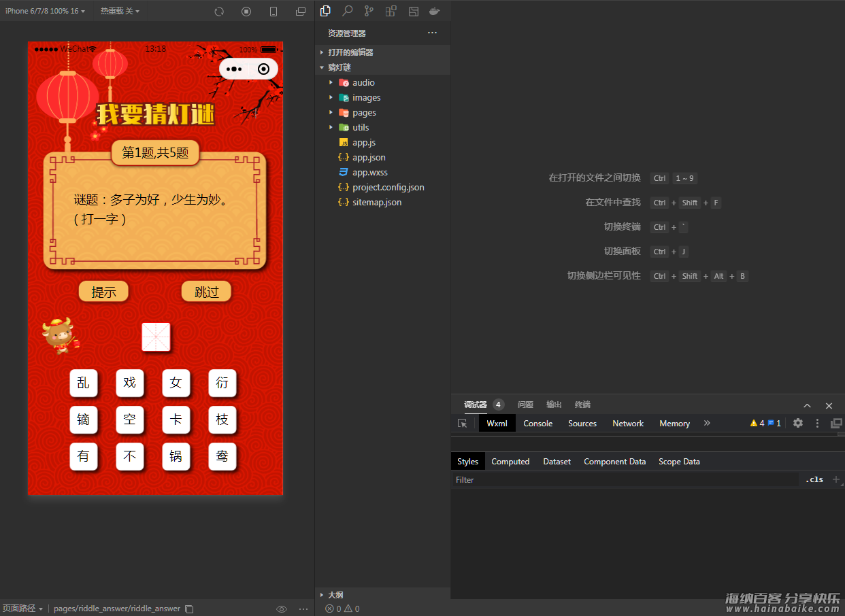Toggle the .cls class editor
Viewport: 845px width, 616px height.
tap(814, 479)
